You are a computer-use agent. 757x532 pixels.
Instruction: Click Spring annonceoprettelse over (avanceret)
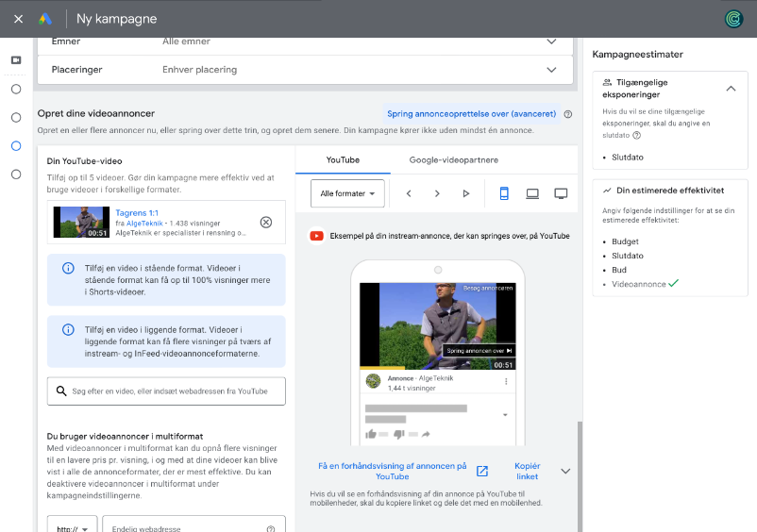(471, 114)
